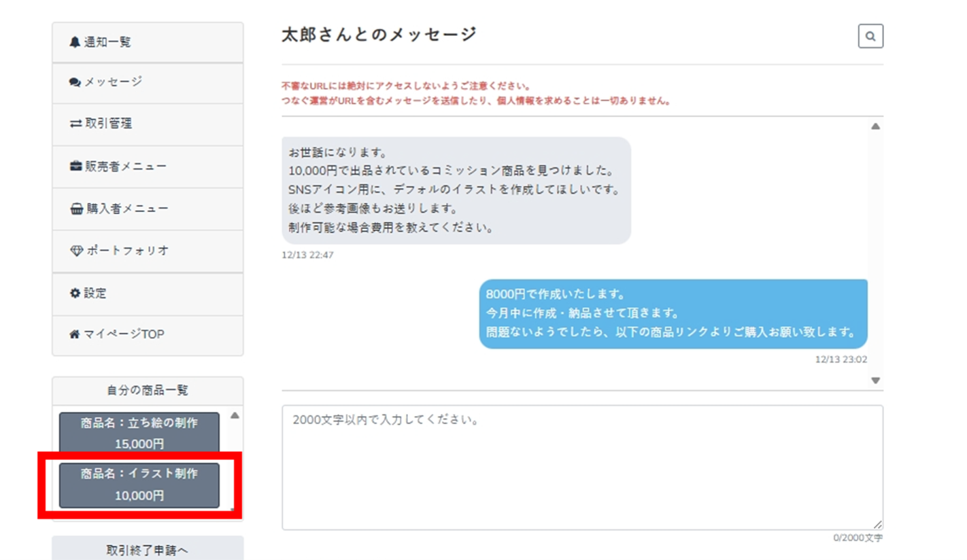Go to マイページTOP
The image size is (967, 560).
(148, 336)
